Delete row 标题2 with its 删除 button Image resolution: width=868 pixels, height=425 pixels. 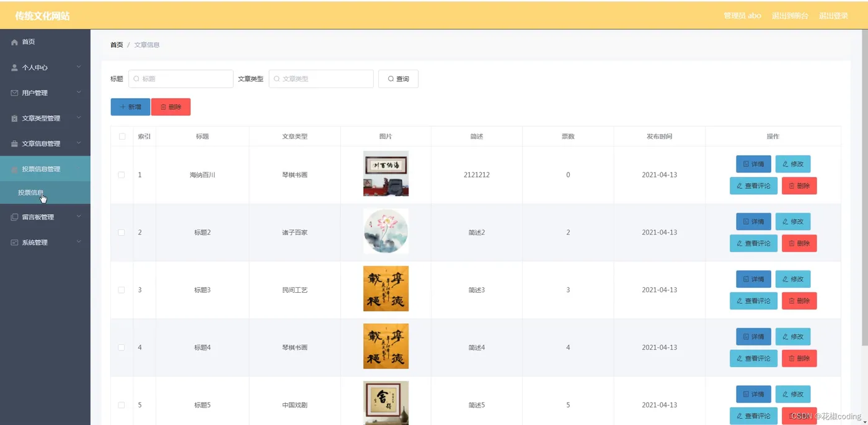tap(799, 243)
